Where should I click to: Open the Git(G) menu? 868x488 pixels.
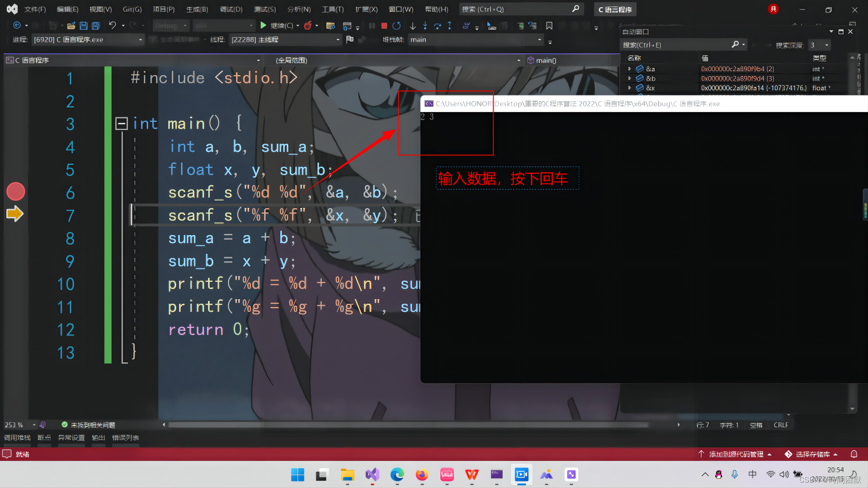132,9
